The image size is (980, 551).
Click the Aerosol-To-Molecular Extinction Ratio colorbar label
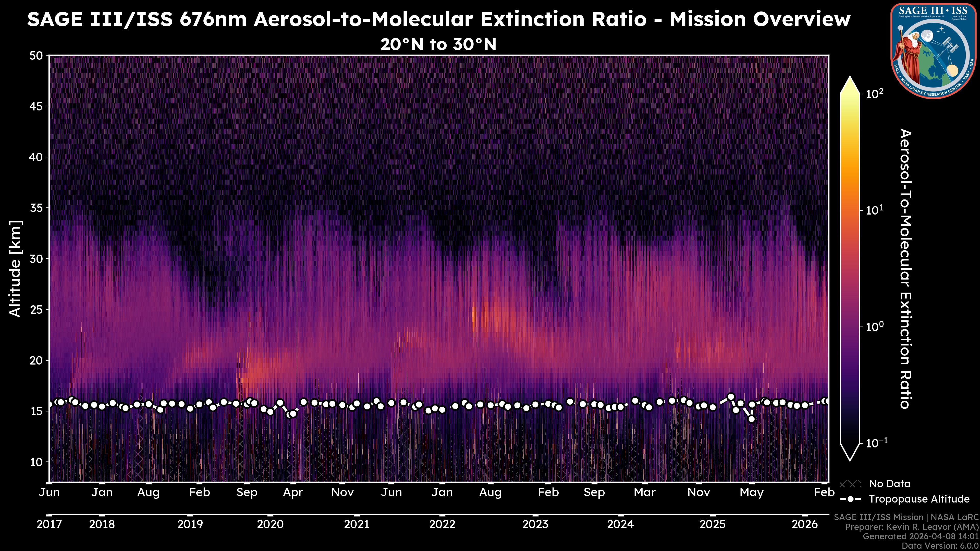pyautogui.click(x=905, y=268)
